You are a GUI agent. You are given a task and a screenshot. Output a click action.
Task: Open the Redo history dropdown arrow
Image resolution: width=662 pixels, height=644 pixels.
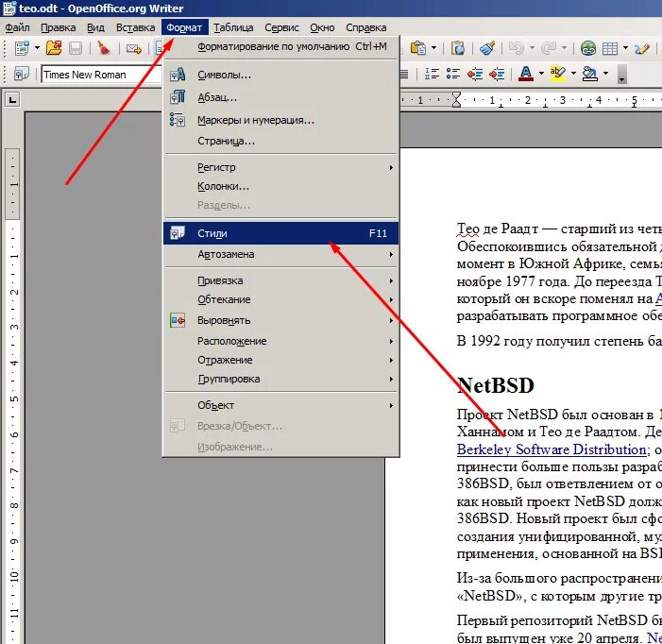coord(564,48)
